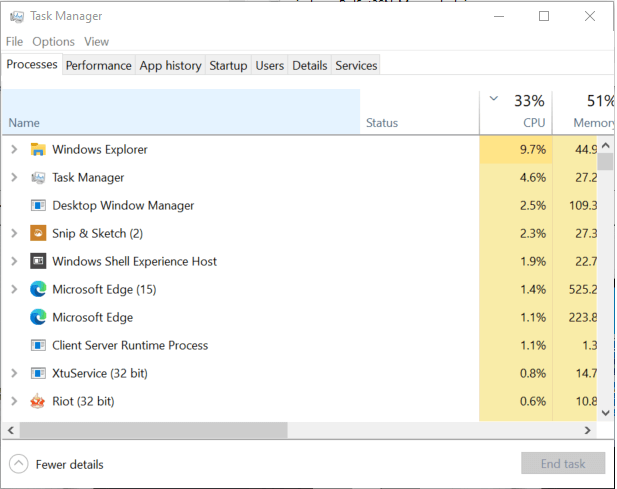Click the Windows Explorer folder icon
Screen dimensions: 617x489
pyautogui.click(x=38, y=149)
